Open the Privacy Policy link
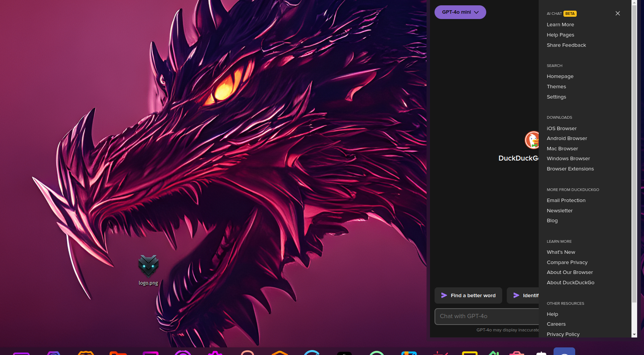644x355 pixels. [563, 334]
